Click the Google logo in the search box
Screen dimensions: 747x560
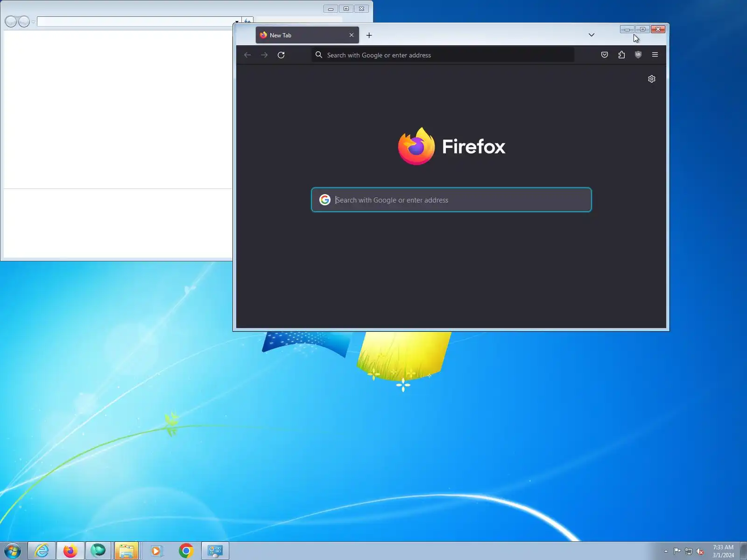pos(325,200)
